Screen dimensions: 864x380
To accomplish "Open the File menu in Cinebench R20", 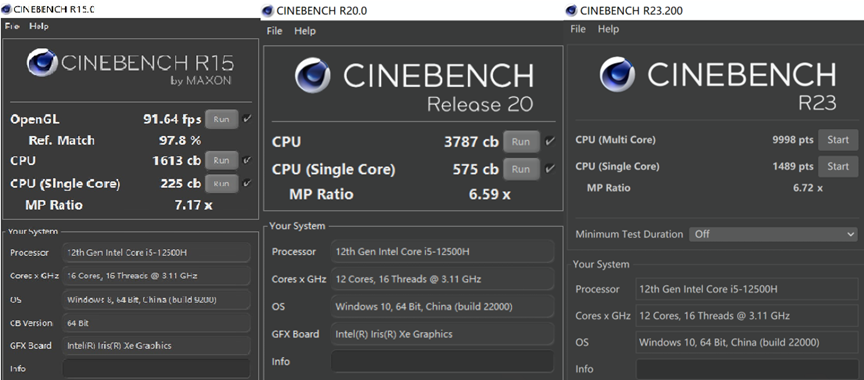I will (274, 31).
